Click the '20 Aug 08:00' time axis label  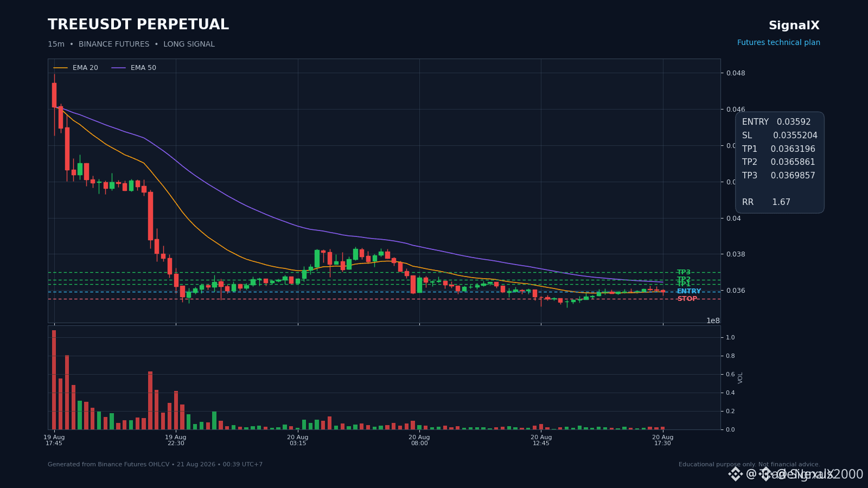(x=419, y=440)
